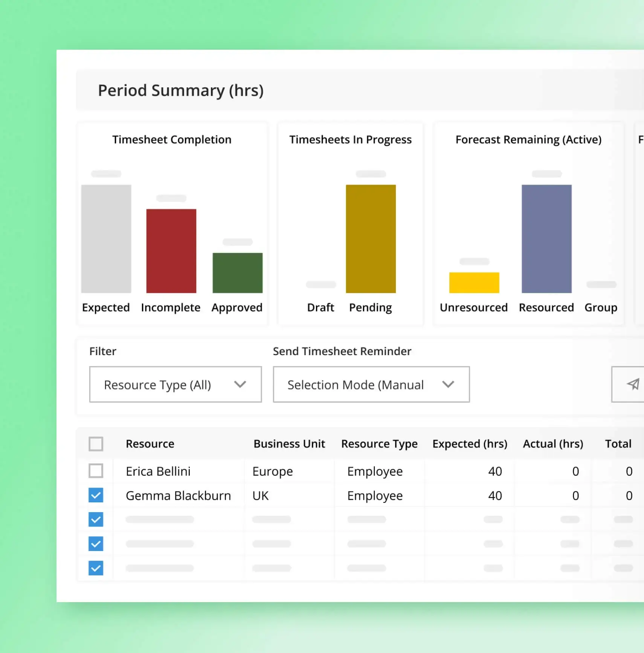The height and width of the screenshot is (653, 644).
Task: Click the Business Unit column header
Action: coord(289,444)
